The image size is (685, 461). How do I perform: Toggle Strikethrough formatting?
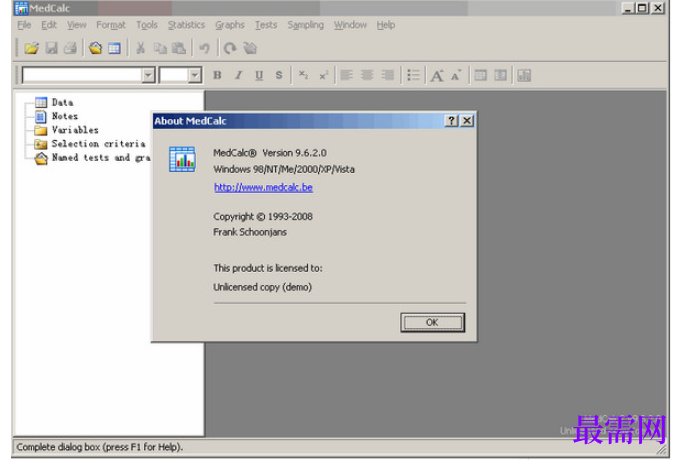tap(279, 76)
